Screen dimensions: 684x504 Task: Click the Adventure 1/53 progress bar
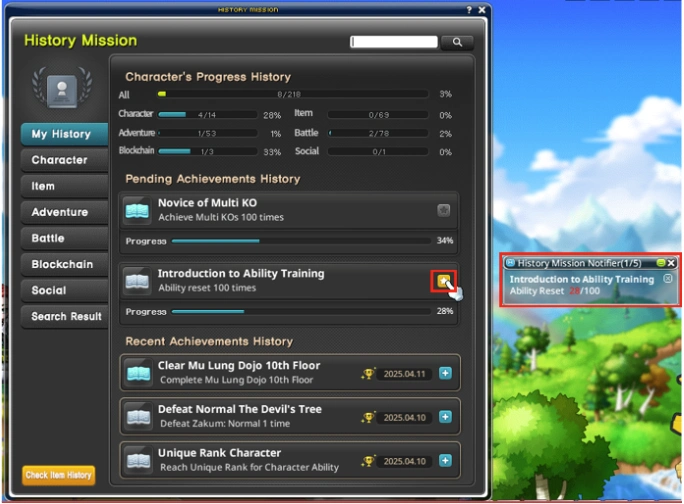pos(207,133)
